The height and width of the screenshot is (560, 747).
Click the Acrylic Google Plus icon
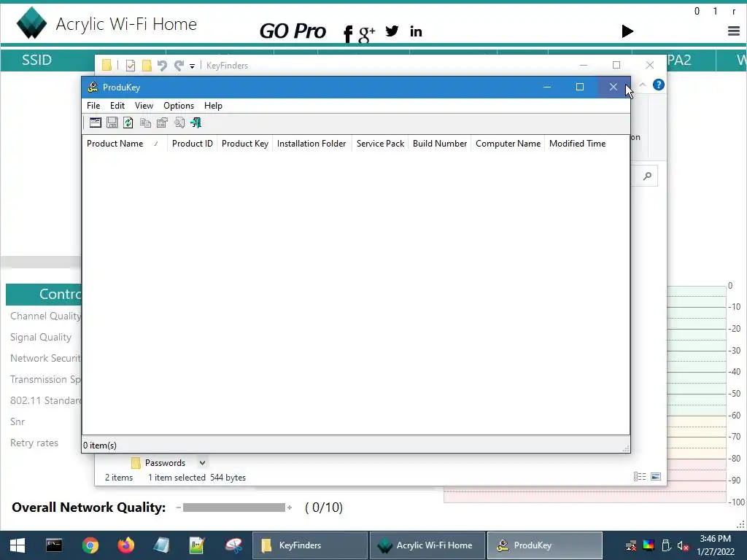[x=367, y=34]
